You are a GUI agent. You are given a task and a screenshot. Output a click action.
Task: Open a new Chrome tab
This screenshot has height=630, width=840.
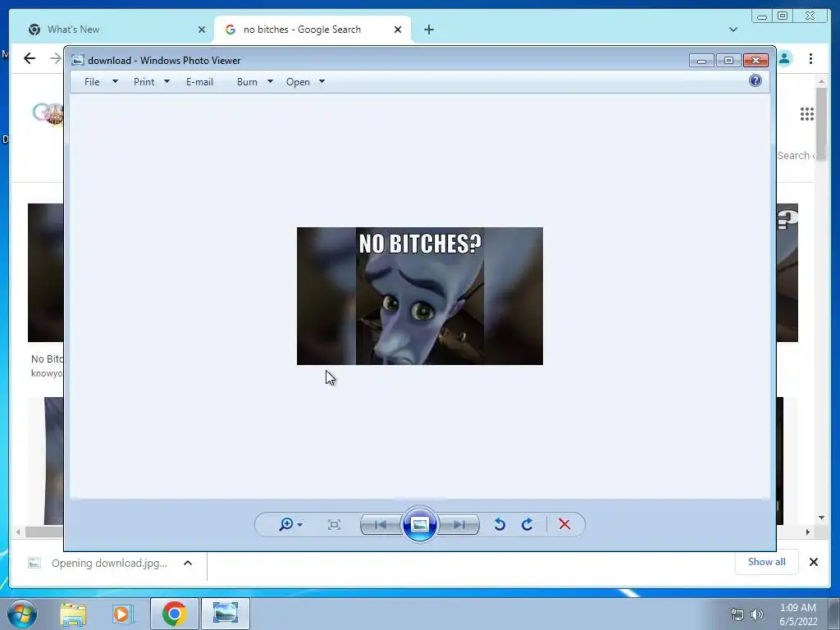[428, 30]
